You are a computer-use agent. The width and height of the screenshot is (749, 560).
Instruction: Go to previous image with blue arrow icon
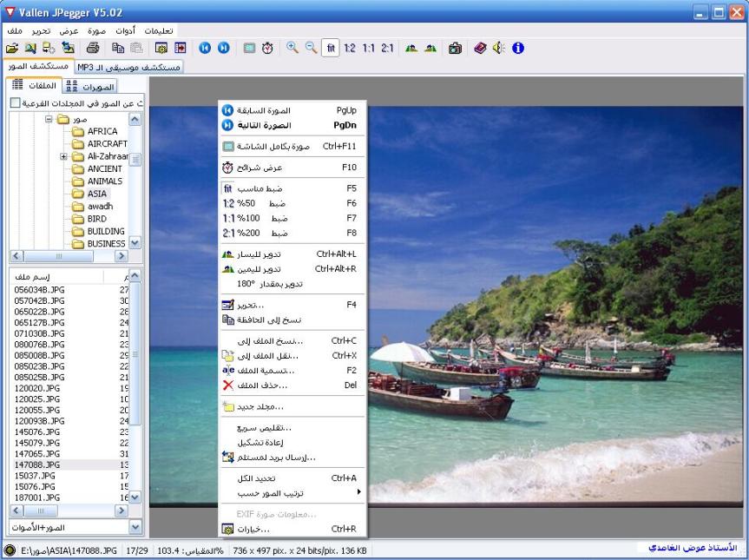tap(205, 48)
